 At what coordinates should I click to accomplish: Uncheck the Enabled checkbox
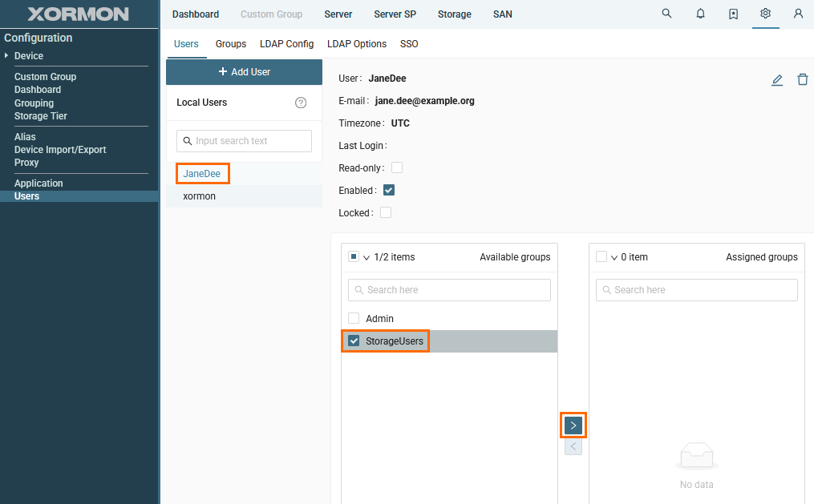coord(389,191)
